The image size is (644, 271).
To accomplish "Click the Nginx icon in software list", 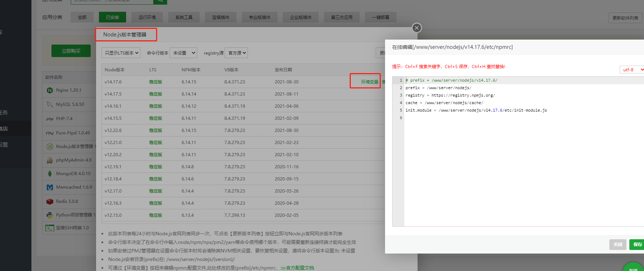I will tap(50, 90).
